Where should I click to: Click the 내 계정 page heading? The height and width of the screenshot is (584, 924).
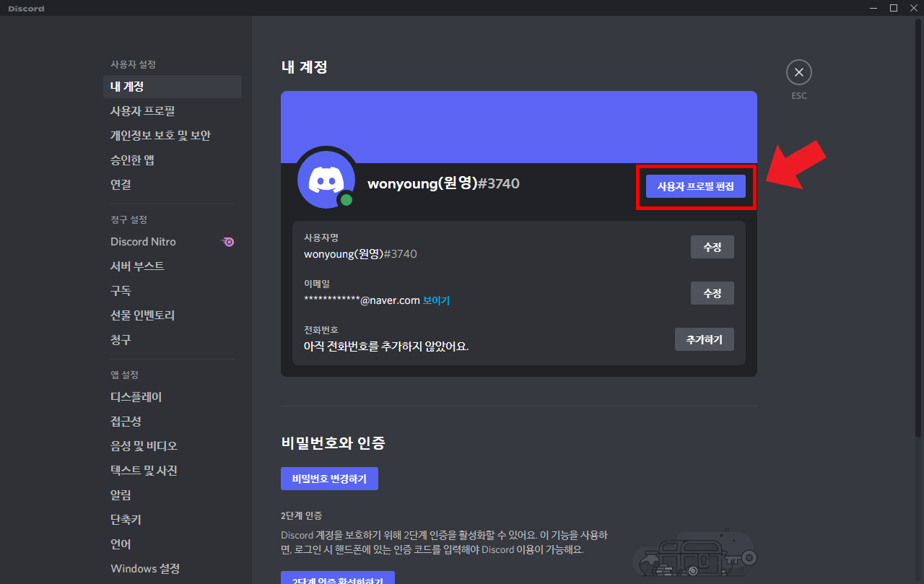(x=304, y=67)
